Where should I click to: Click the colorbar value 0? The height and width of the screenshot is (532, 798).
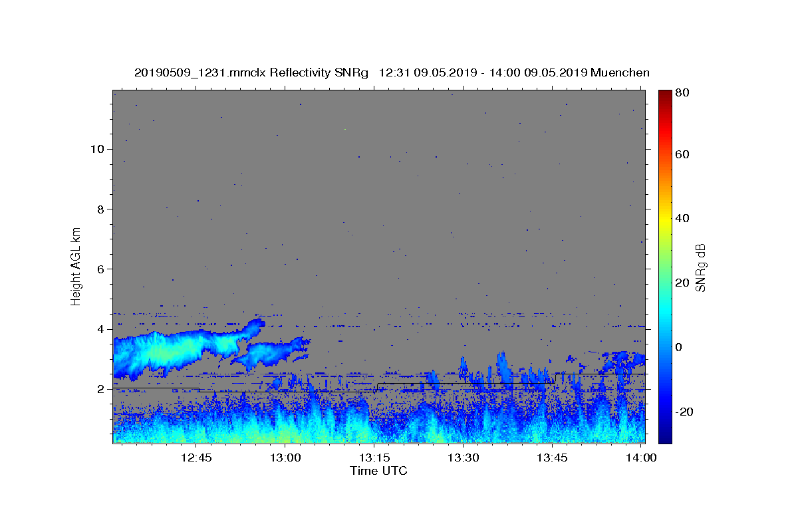click(680, 347)
